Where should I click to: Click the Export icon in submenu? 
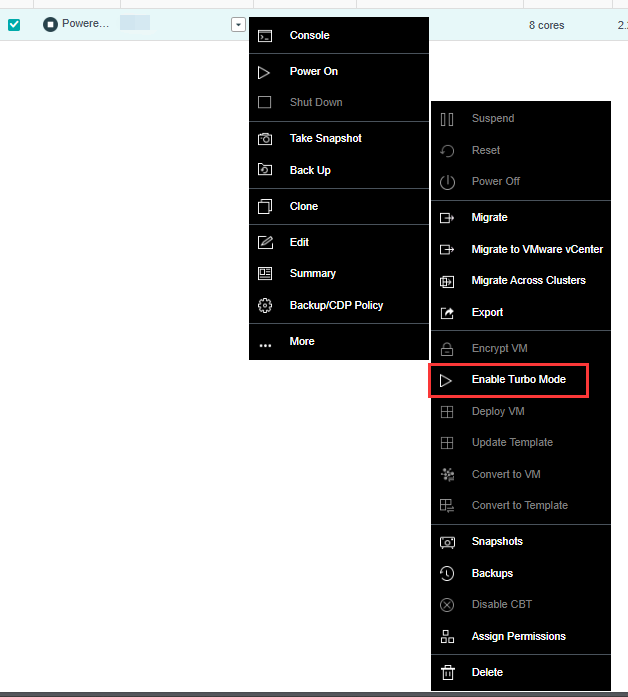click(447, 313)
